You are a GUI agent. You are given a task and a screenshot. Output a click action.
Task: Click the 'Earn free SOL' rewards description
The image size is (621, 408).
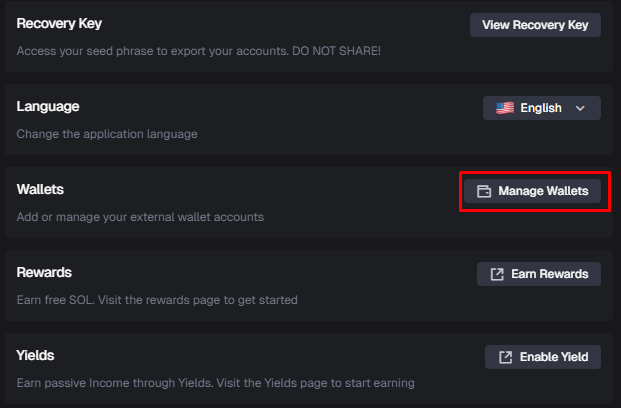(157, 299)
